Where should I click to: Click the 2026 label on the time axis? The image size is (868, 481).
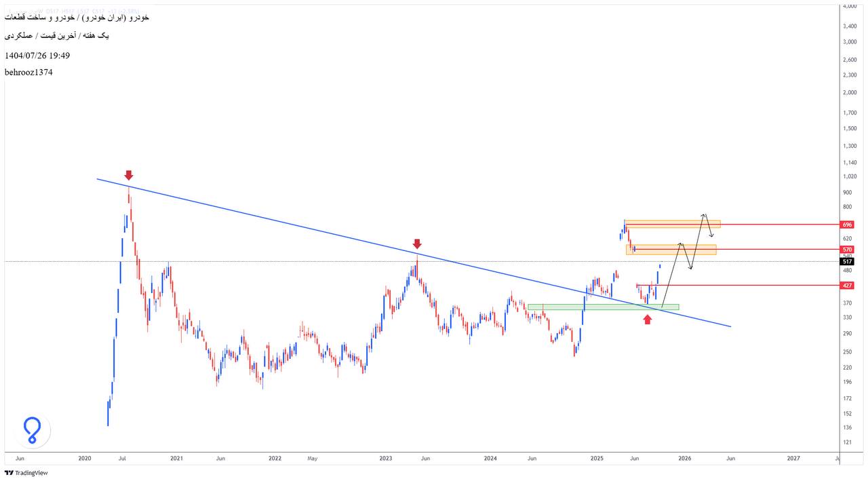[x=685, y=459]
